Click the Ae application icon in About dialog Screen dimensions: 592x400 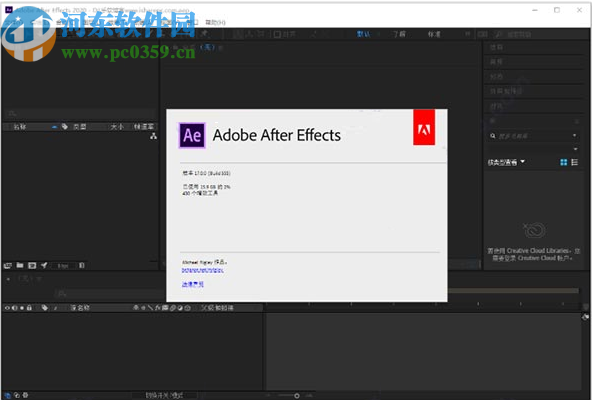(192, 135)
